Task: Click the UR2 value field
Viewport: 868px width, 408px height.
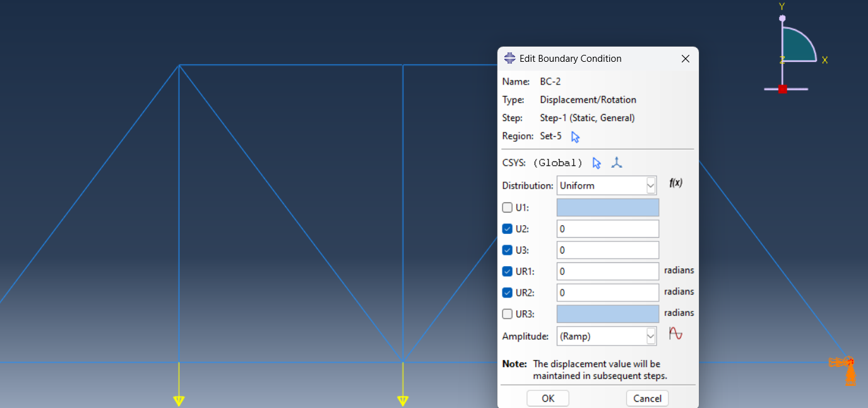Action: [608, 293]
